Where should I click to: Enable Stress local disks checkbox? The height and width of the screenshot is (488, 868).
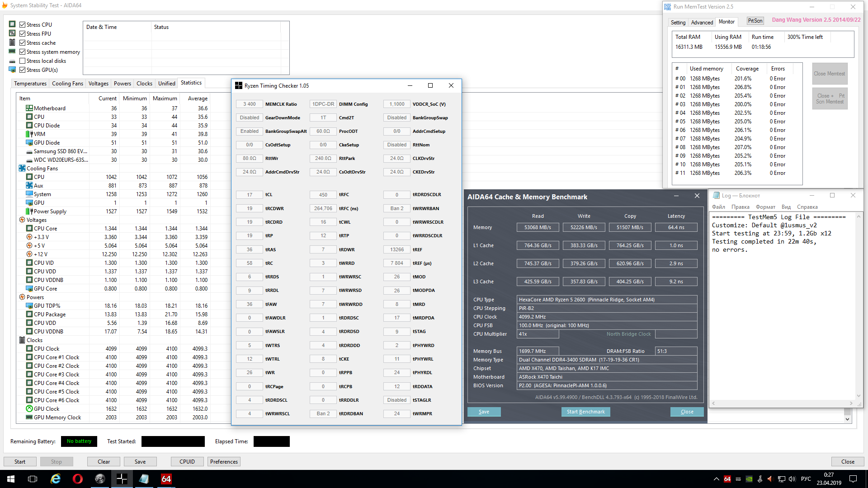[x=23, y=61]
